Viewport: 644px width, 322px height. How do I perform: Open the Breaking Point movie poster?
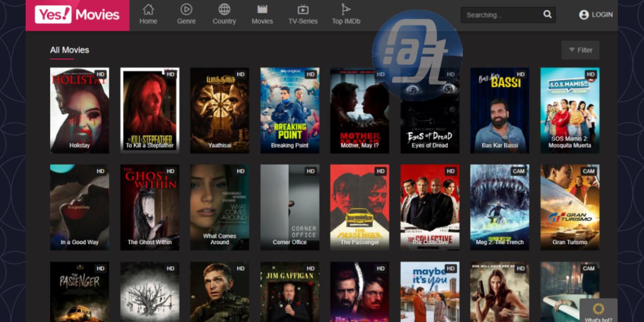click(290, 111)
